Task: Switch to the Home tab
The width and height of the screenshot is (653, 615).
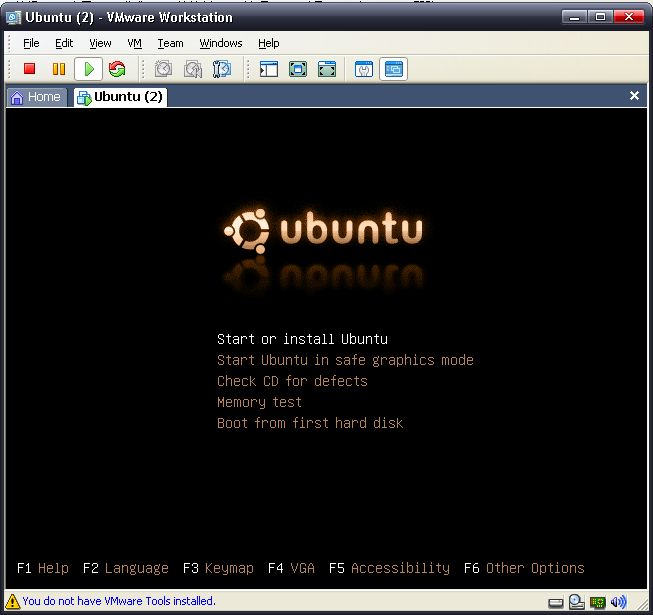Action: (37, 97)
